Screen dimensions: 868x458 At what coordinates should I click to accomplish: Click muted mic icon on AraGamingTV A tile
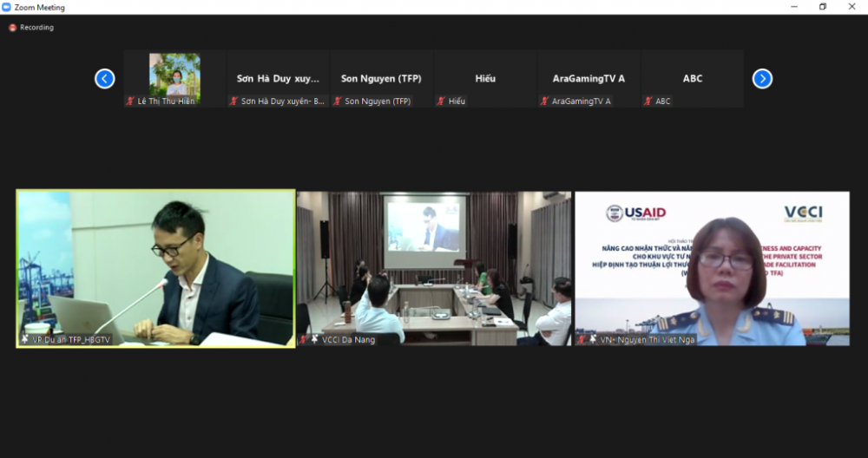[x=545, y=101]
